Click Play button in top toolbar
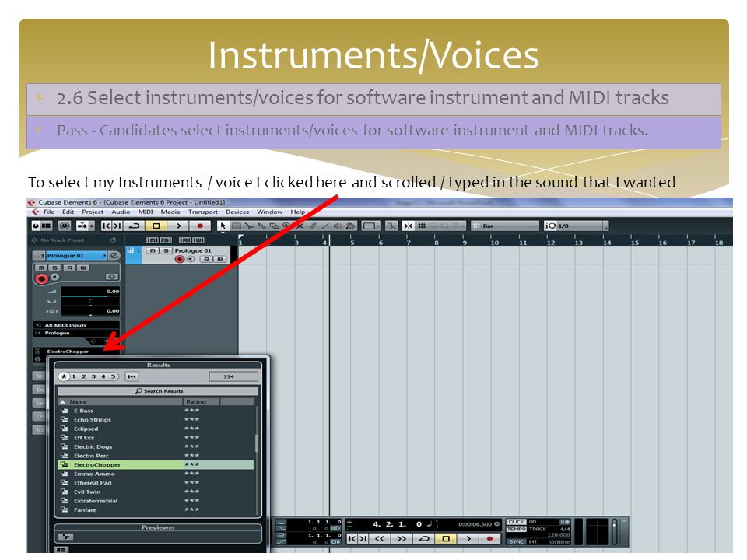Viewport: 747px width, 560px height. (178, 226)
